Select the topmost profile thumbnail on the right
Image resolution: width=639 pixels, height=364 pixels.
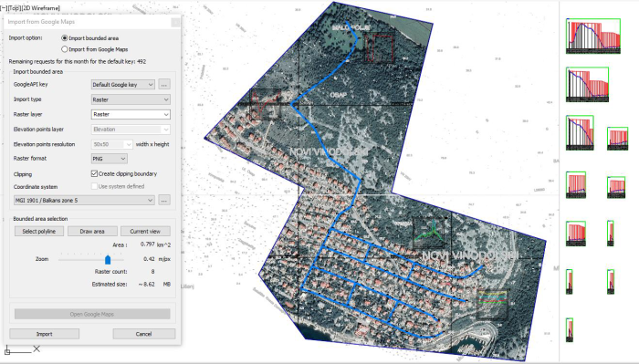pyautogui.click(x=593, y=36)
